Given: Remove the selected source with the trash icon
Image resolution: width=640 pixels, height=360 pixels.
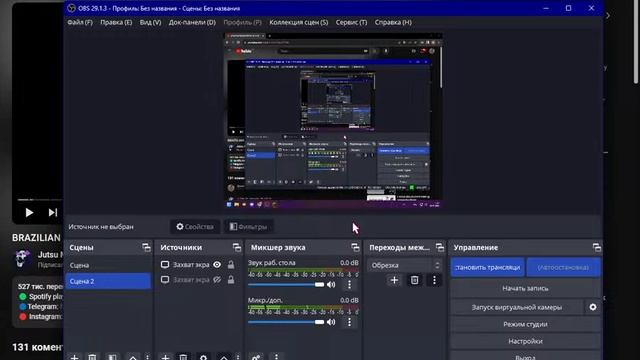Looking at the screenshot, I should (183, 357).
